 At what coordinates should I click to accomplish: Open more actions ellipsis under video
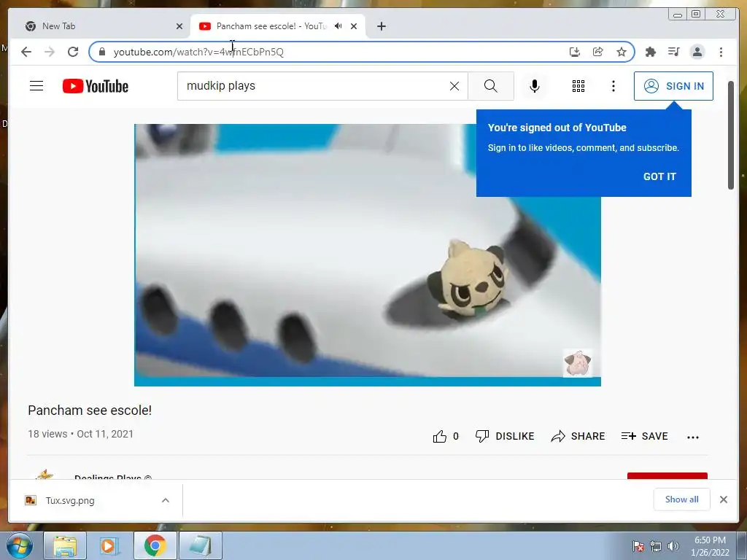693,437
